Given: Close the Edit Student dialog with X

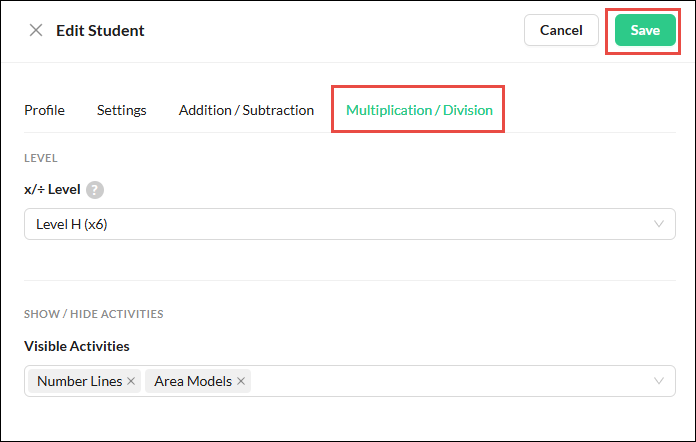Looking at the screenshot, I should pos(36,30).
